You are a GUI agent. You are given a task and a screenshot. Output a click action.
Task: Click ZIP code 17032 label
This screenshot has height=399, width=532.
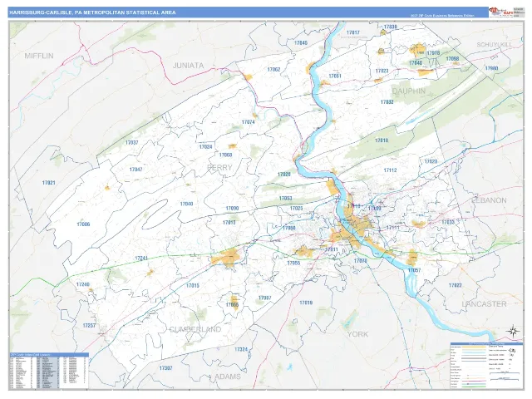tap(387, 101)
